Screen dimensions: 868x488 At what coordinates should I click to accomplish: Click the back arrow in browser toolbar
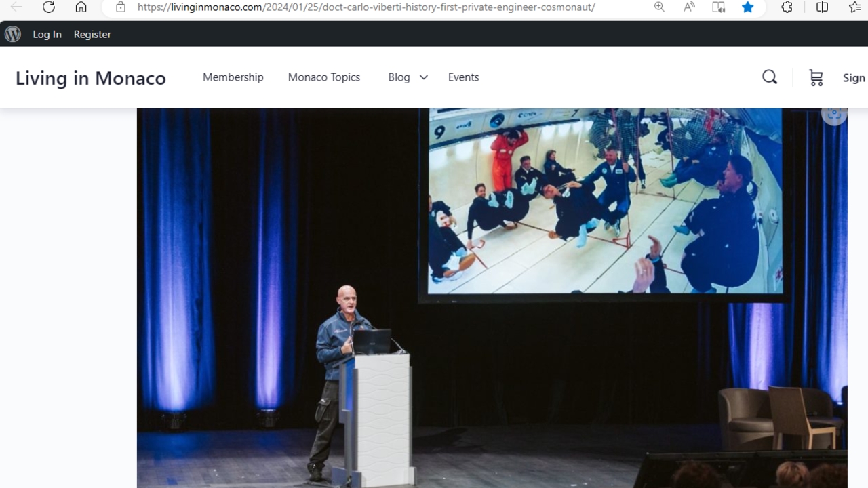click(16, 7)
